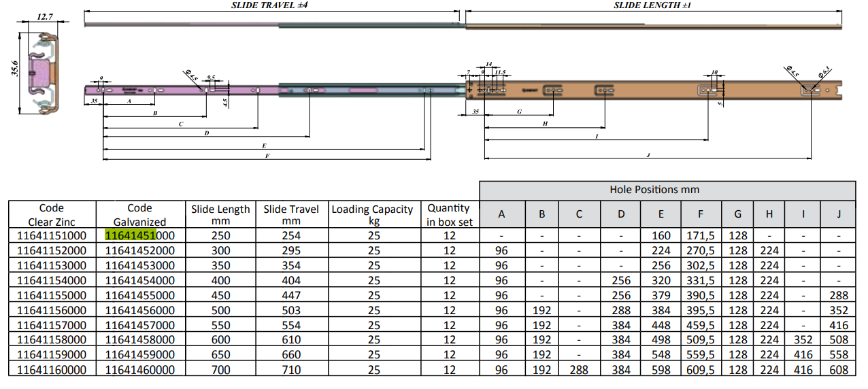Image resolution: width=868 pixels, height=389 pixels.
Task: Select clear zinc code 11641160000
Action: [52, 370]
